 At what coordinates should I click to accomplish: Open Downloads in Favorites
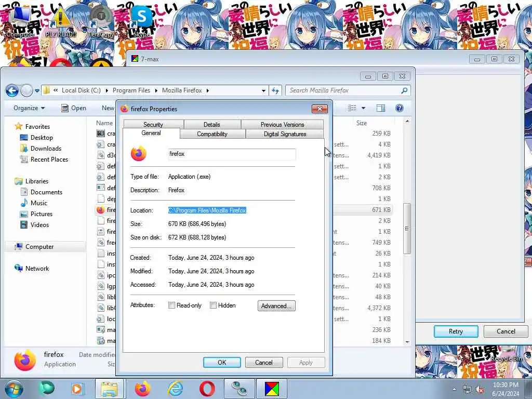[41, 148]
